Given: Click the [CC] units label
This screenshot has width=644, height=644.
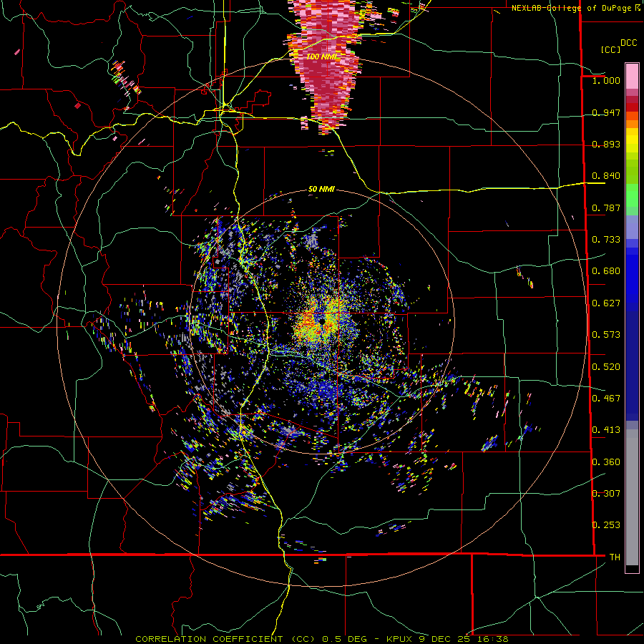Looking at the screenshot, I should 610,49.
